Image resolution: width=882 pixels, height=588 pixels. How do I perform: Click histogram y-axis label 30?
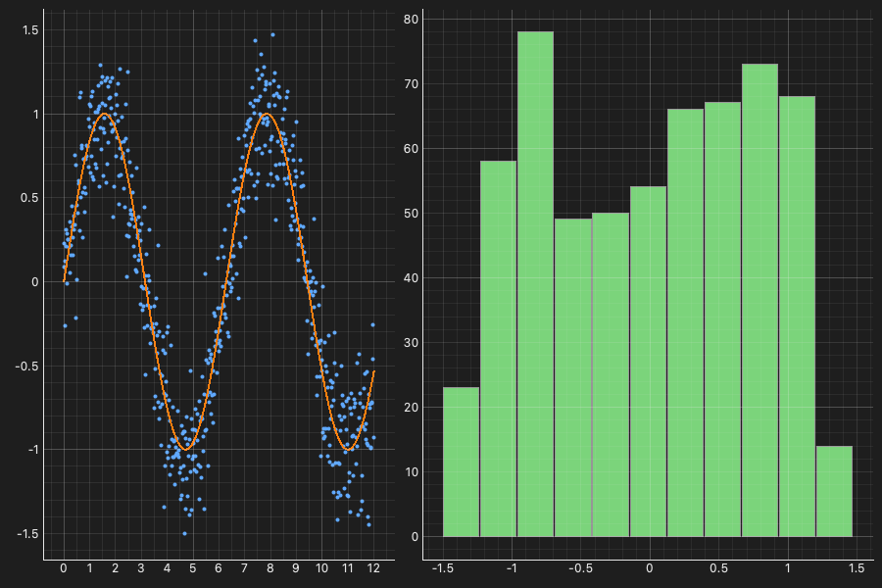412,343
